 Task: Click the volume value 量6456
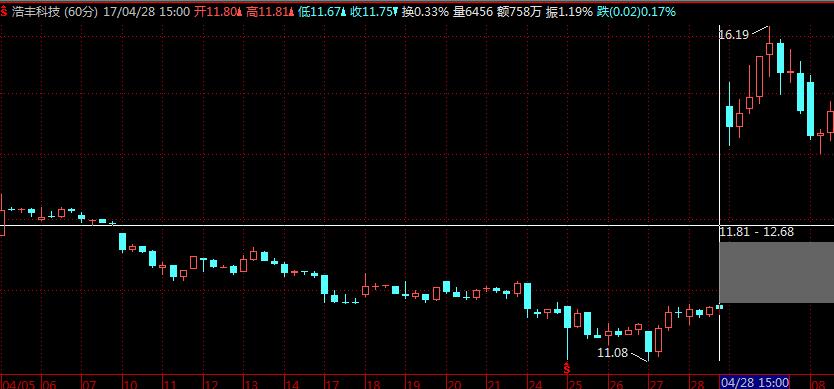point(472,12)
